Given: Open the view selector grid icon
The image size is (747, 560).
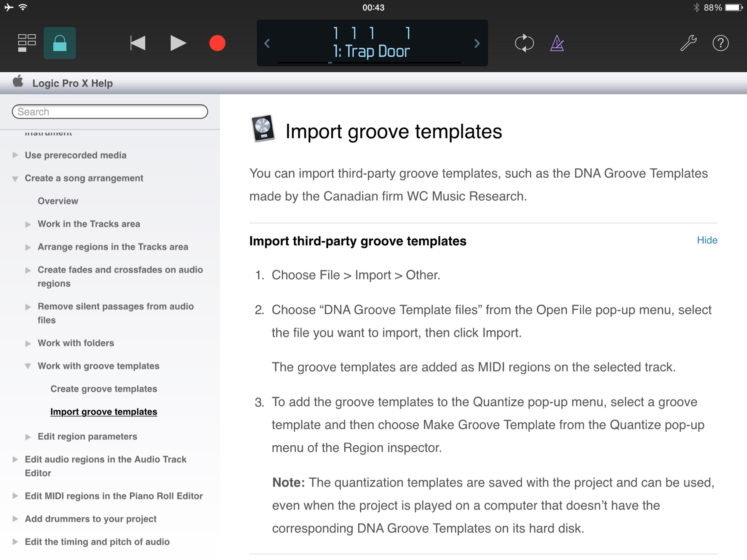Looking at the screenshot, I should coord(27,43).
